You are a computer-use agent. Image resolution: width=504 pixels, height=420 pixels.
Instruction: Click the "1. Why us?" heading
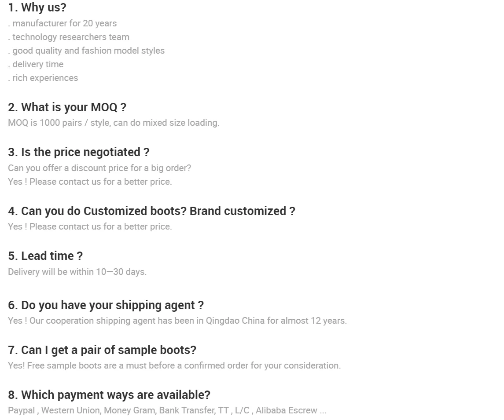[x=37, y=7]
